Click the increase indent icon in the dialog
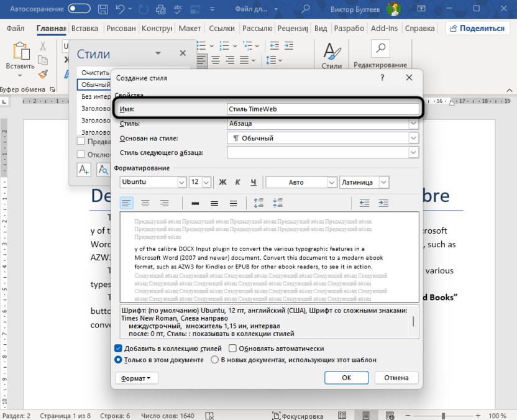Screen dimensions: 517x420 (x=383, y=203)
